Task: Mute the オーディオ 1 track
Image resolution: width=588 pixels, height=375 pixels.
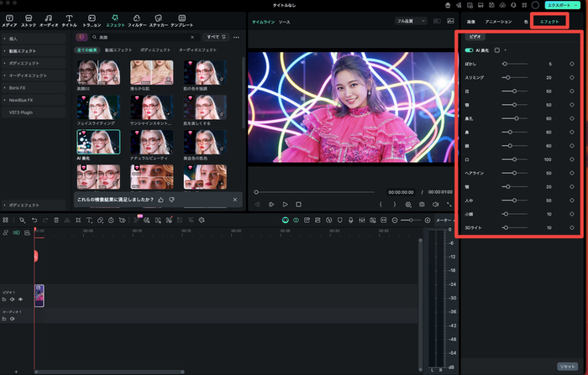Action: (13, 318)
